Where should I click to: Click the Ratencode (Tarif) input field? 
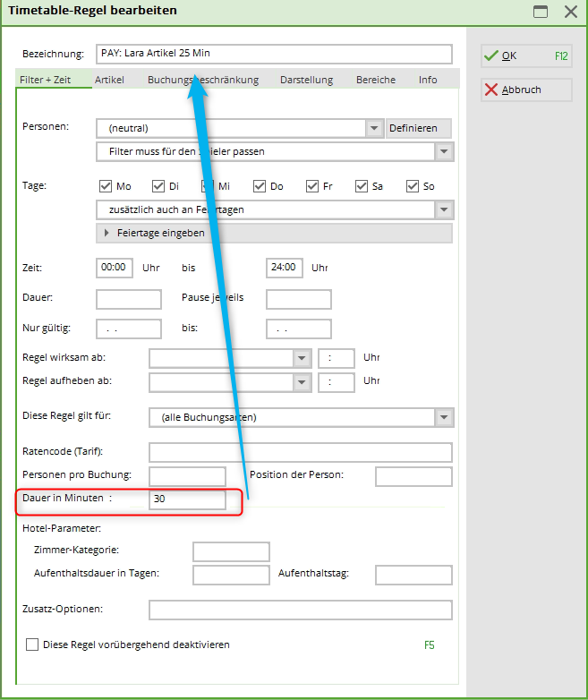pyautogui.click(x=300, y=451)
